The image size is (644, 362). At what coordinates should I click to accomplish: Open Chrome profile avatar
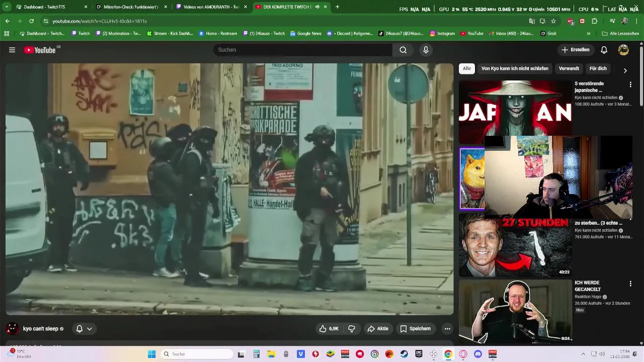(624, 21)
